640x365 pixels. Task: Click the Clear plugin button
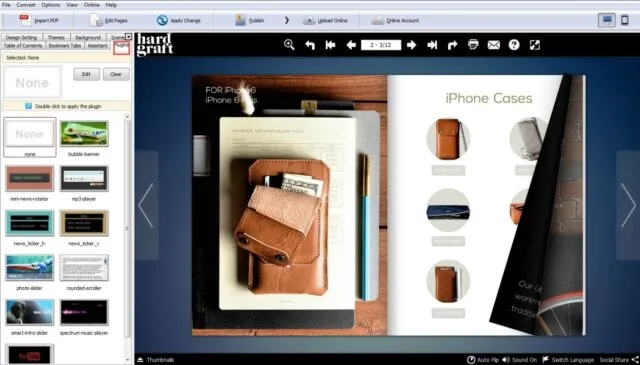pyautogui.click(x=116, y=74)
